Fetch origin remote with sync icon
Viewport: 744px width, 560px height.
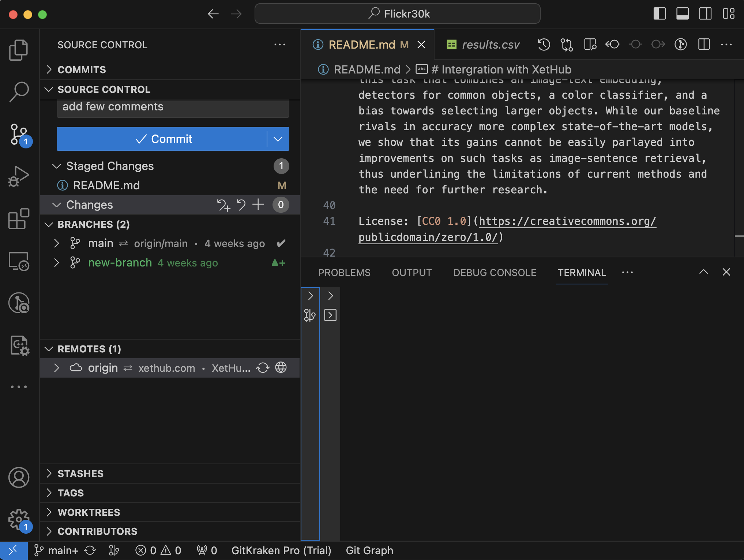click(x=263, y=367)
